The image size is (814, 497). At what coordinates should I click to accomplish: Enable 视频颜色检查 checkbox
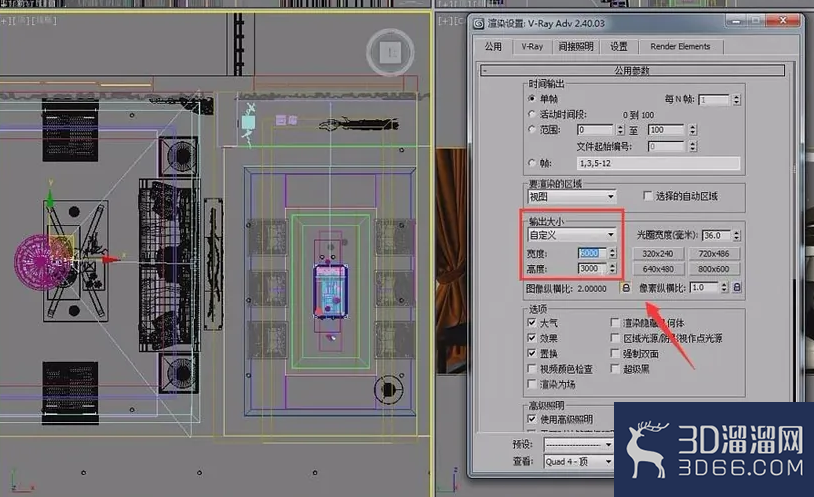click(x=532, y=369)
